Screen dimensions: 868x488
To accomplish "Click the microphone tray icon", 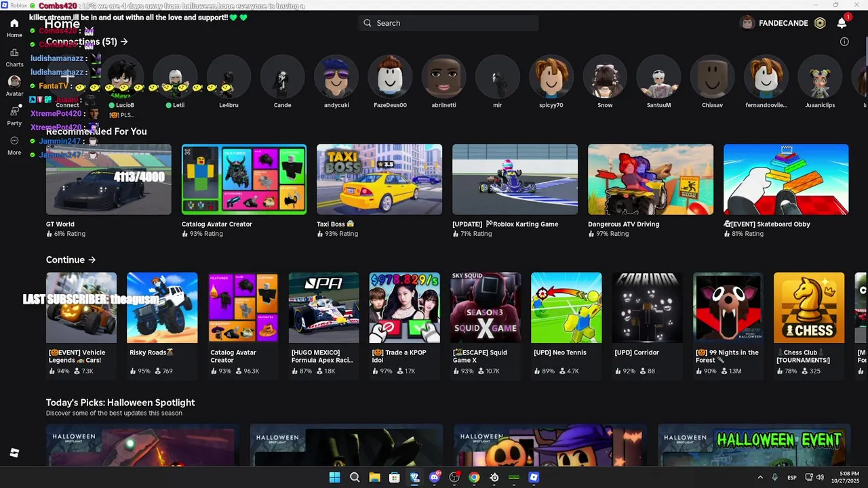I will (x=774, y=477).
